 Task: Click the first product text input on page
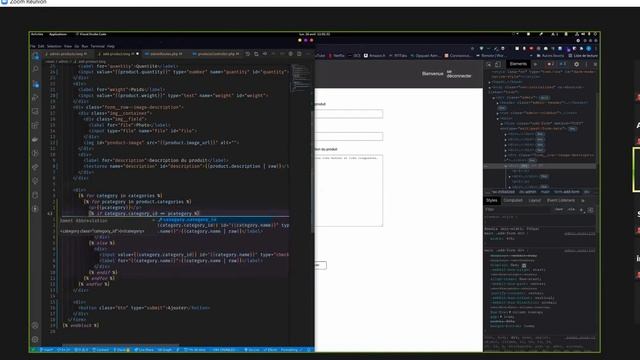coord(349,114)
